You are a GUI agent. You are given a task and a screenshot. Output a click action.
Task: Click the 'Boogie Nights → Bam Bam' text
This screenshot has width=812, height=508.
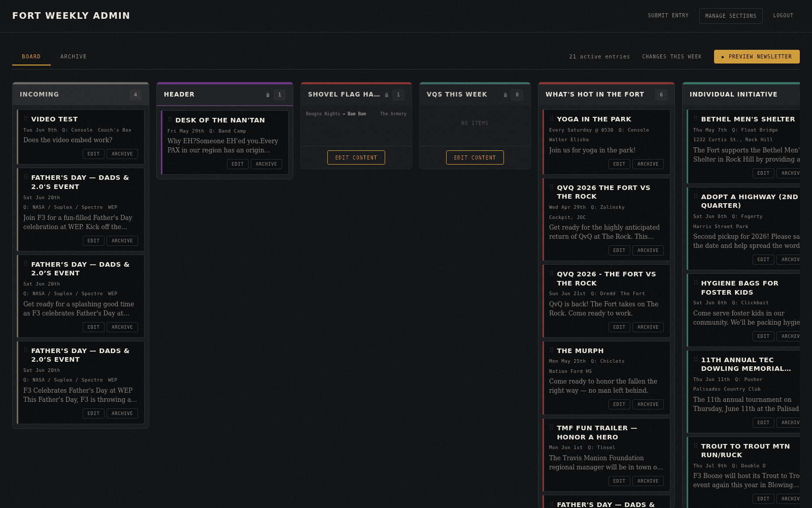(x=336, y=114)
